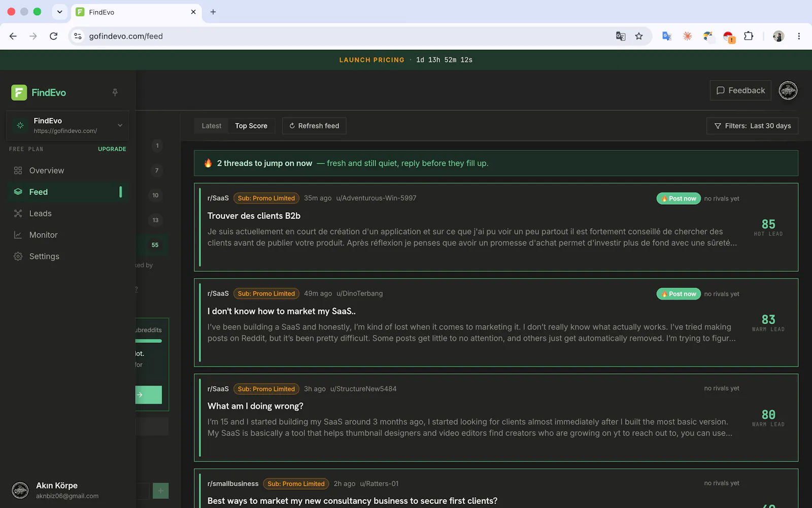
Task: Click the green arrow button behind sidebar
Action: pos(148,395)
